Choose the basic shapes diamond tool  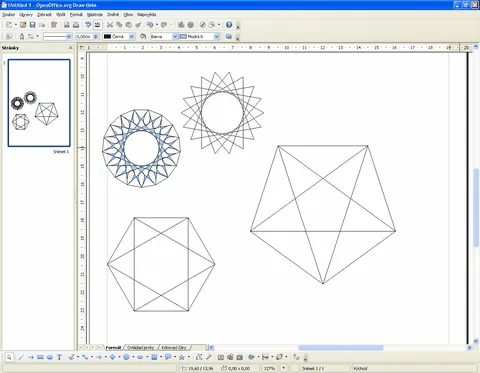click(x=112, y=357)
